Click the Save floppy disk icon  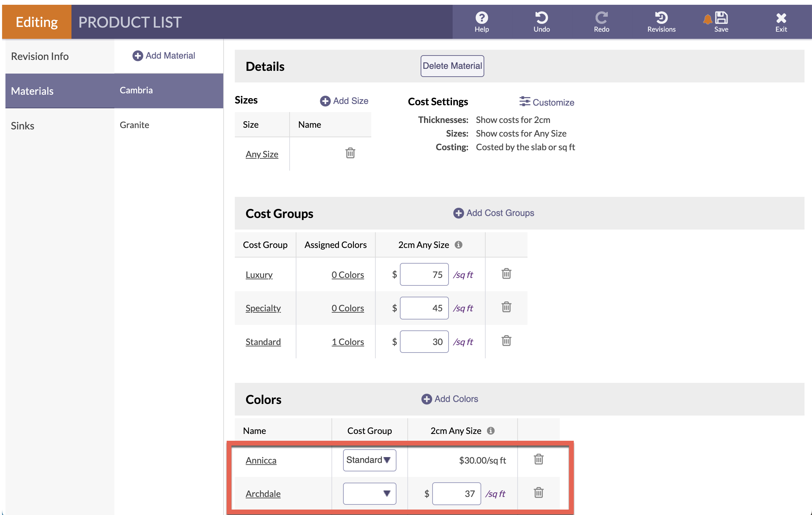click(721, 18)
